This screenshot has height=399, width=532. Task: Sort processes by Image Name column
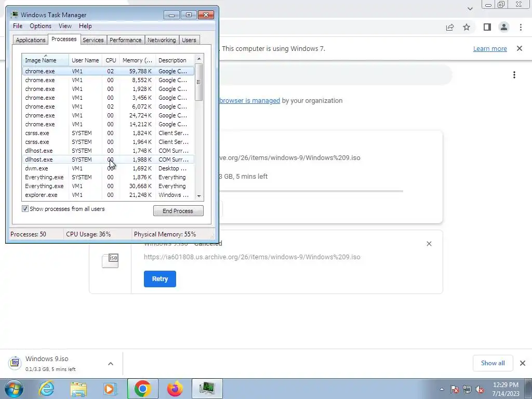pyautogui.click(x=46, y=60)
